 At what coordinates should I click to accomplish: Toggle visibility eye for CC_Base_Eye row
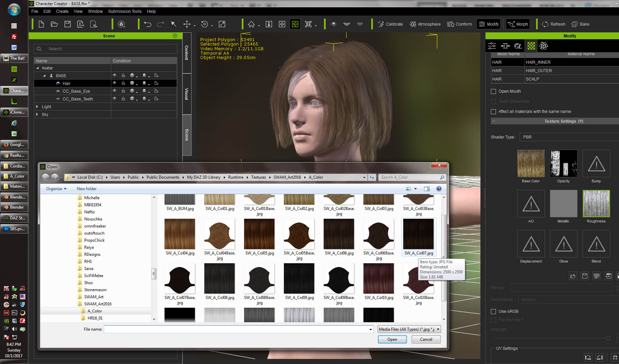point(115,91)
